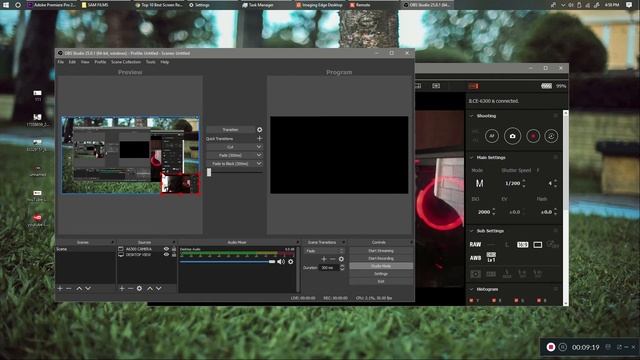
Task: Click Exit button in Controls panel
Action: 381,281
